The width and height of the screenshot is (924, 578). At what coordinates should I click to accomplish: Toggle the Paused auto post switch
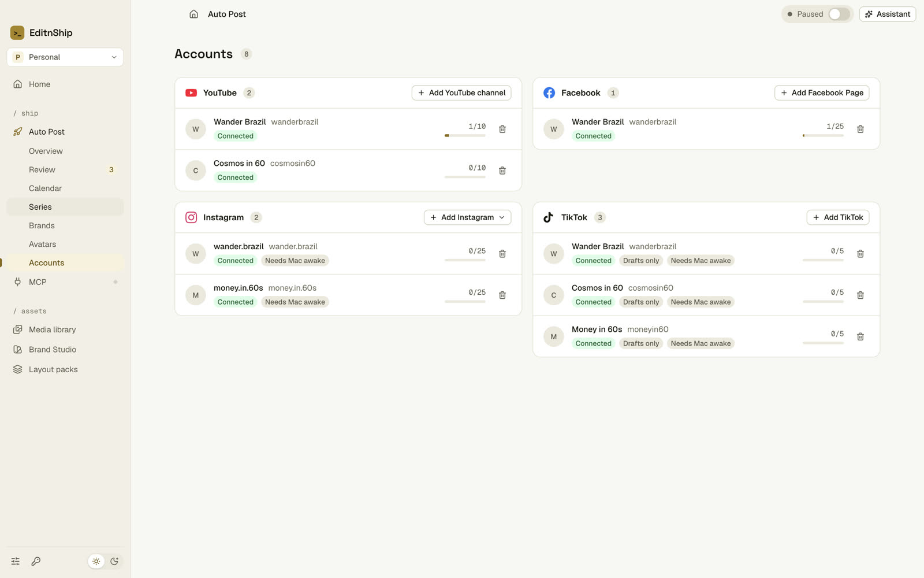point(839,14)
